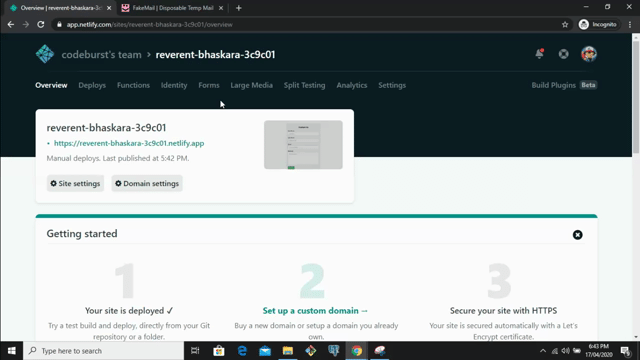Open the Settings nav item
640x360 pixels.
(x=392, y=85)
